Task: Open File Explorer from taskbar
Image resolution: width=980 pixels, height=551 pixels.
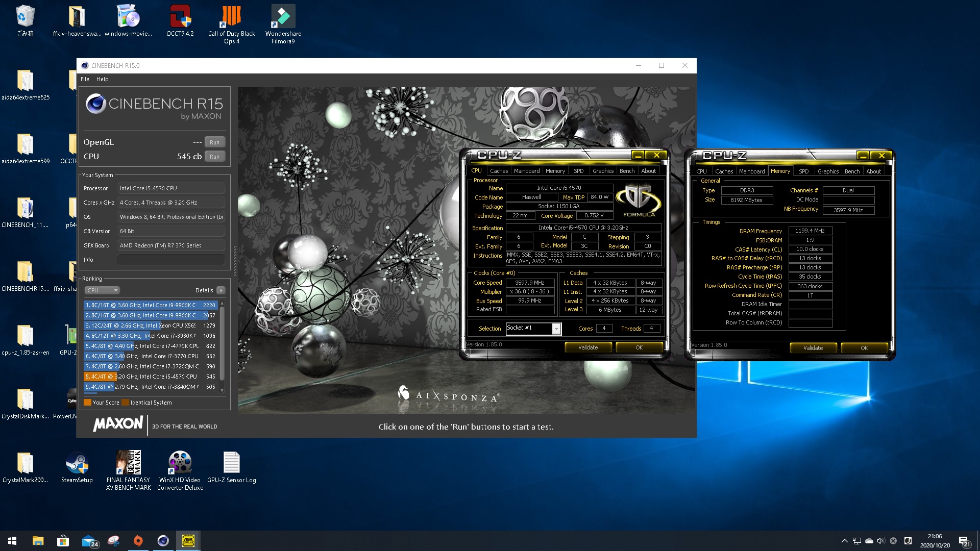Action: click(38, 541)
